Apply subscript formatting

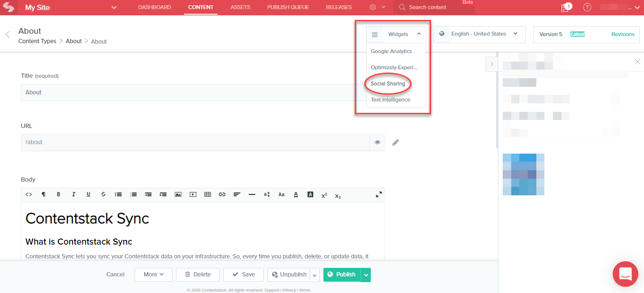tap(338, 195)
